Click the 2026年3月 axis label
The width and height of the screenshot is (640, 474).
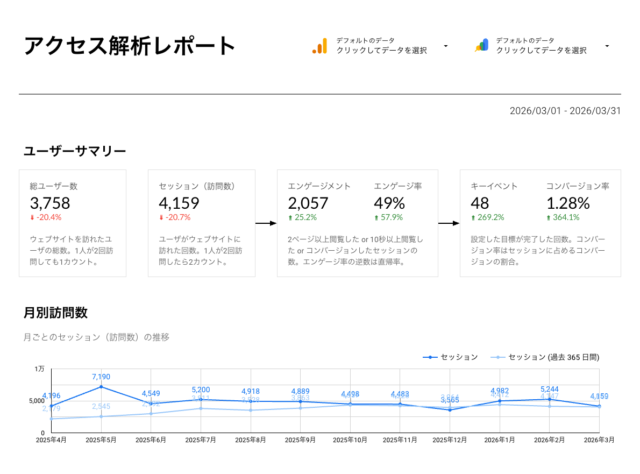coord(599,440)
